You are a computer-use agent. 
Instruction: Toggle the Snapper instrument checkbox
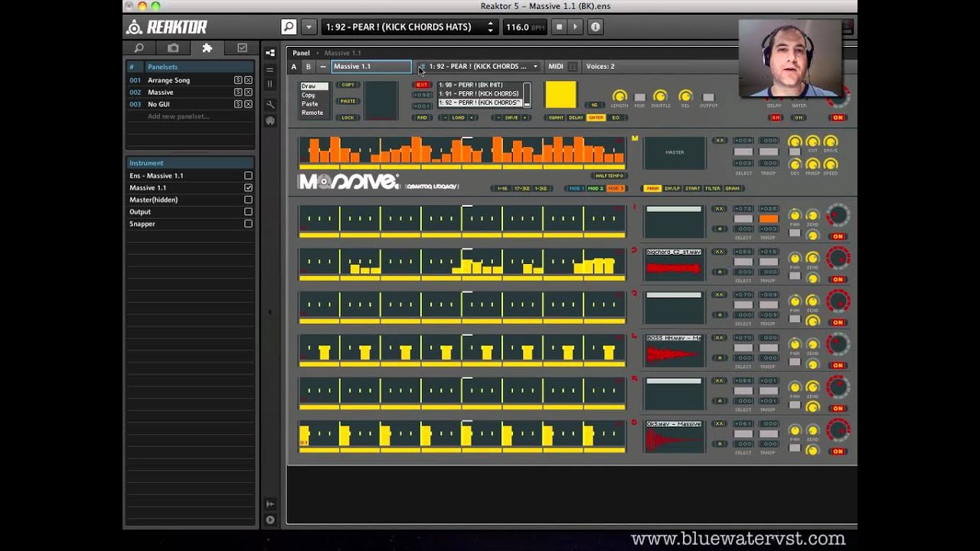coord(248,224)
